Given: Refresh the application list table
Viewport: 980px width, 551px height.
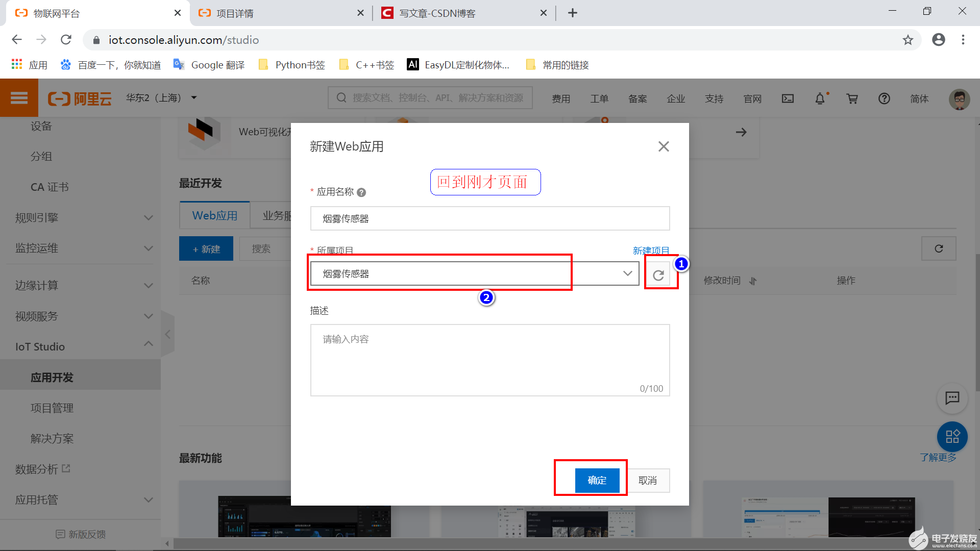Looking at the screenshot, I should coord(939,248).
